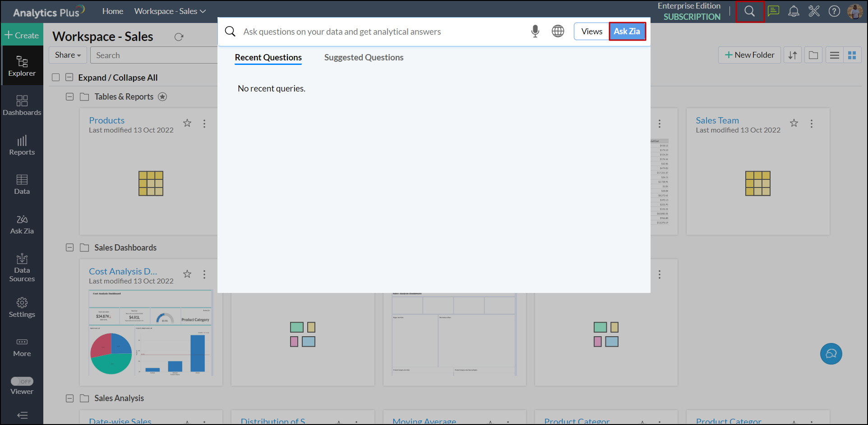
Task: Collapse the Tables & Reports folder
Action: click(69, 96)
